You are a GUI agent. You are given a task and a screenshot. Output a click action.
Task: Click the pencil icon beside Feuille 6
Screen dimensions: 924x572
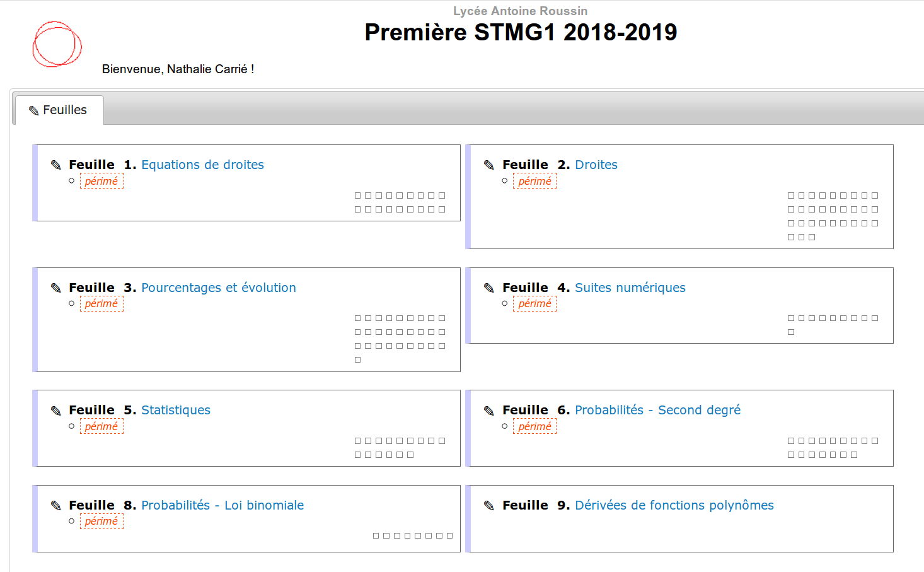tap(489, 411)
